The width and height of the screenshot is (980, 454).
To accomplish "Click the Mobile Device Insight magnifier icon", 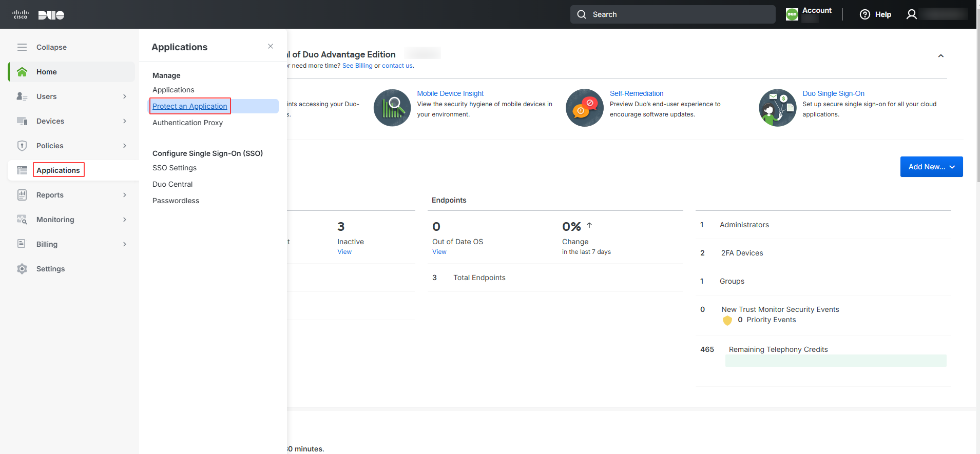I will [392, 108].
